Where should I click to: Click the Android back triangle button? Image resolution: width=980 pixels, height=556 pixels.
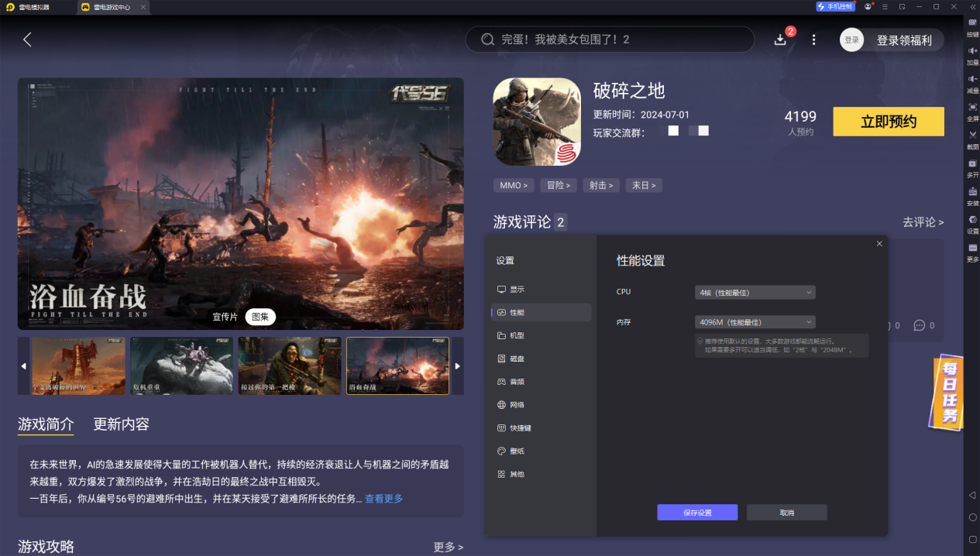(x=973, y=495)
